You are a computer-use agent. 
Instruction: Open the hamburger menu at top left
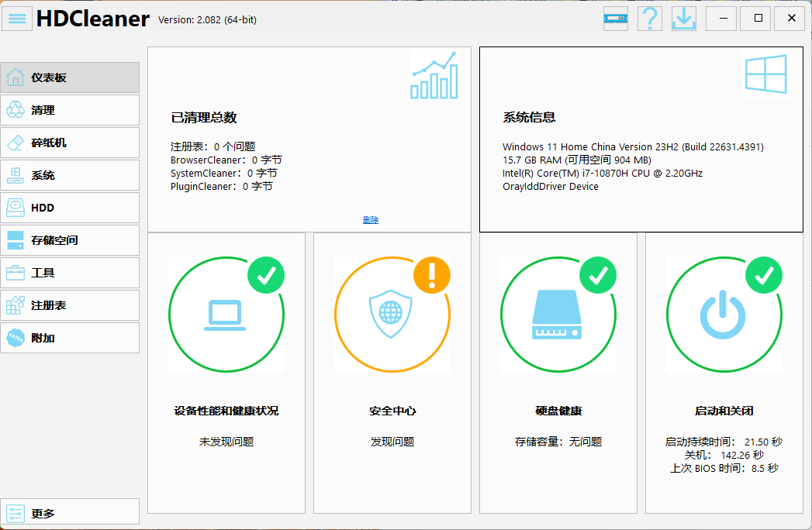tap(17, 18)
